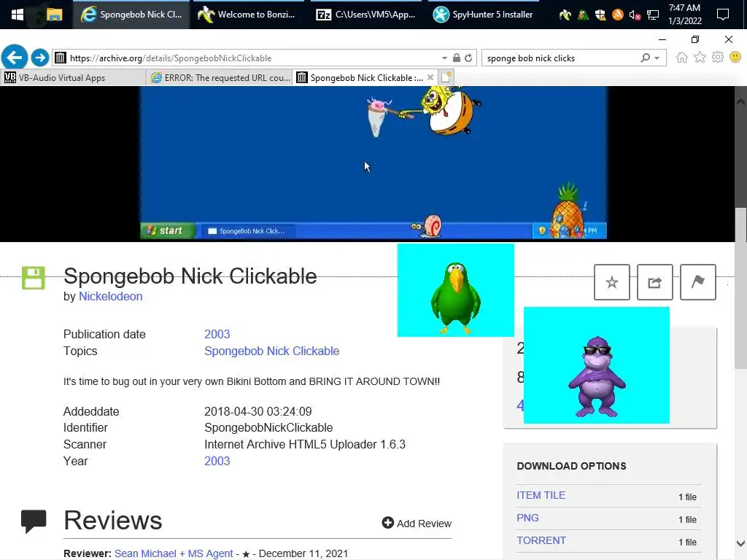The width and height of the screenshot is (747, 560).
Task: Open File Explorer from the taskbar
Action: click(54, 15)
